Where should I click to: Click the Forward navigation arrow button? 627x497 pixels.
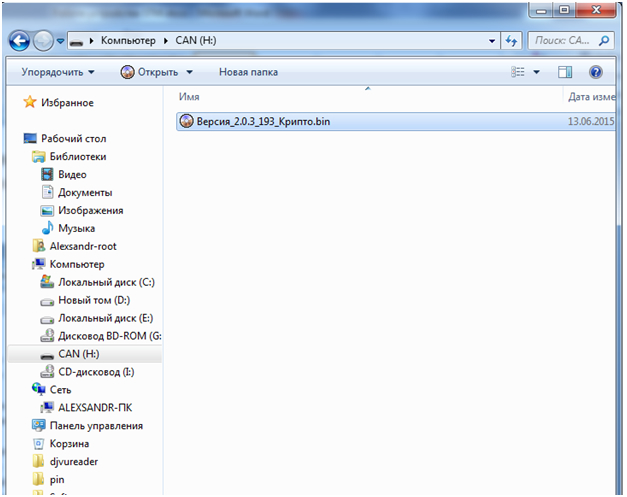[43, 42]
